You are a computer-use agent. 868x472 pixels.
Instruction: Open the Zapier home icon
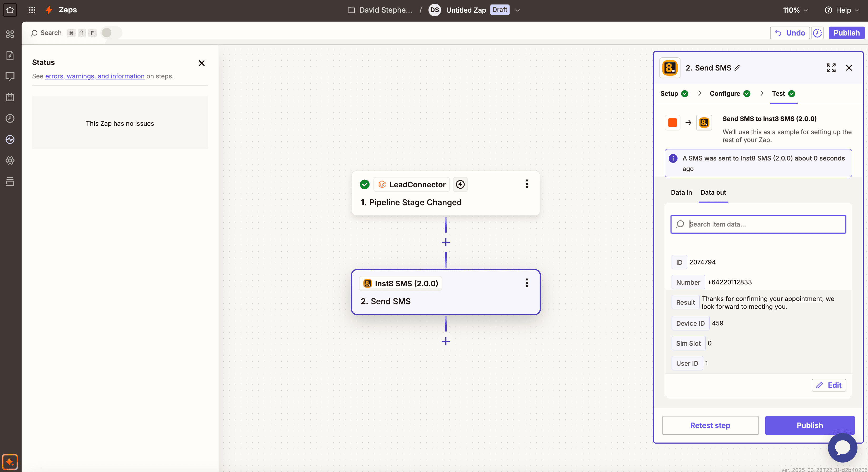[x=10, y=10]
